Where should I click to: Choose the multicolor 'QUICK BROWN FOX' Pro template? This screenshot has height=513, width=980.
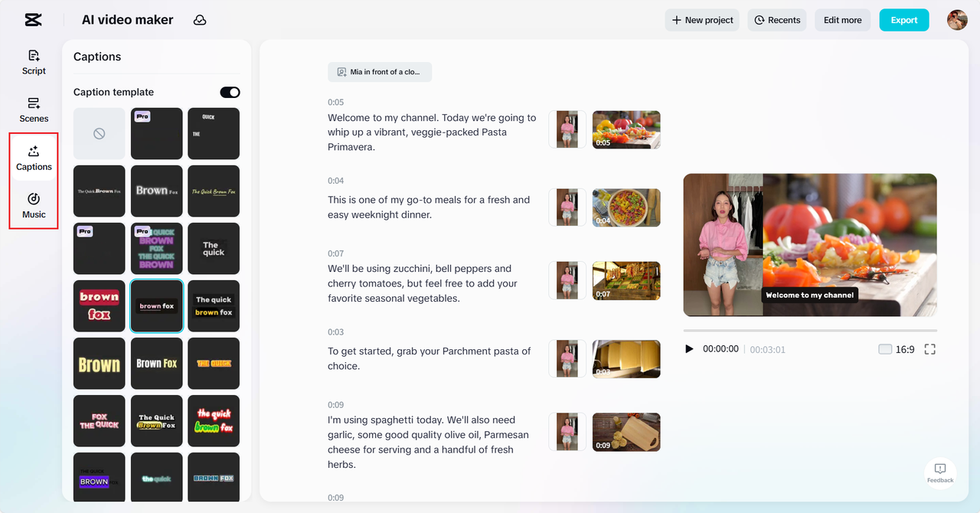coord(157,248)
